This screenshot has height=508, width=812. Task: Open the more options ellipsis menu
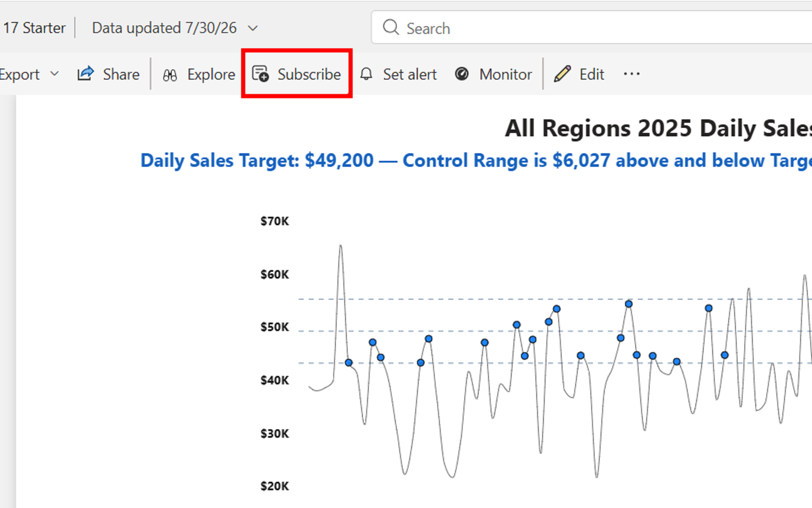pyautogui.click(x=631, y=74)
